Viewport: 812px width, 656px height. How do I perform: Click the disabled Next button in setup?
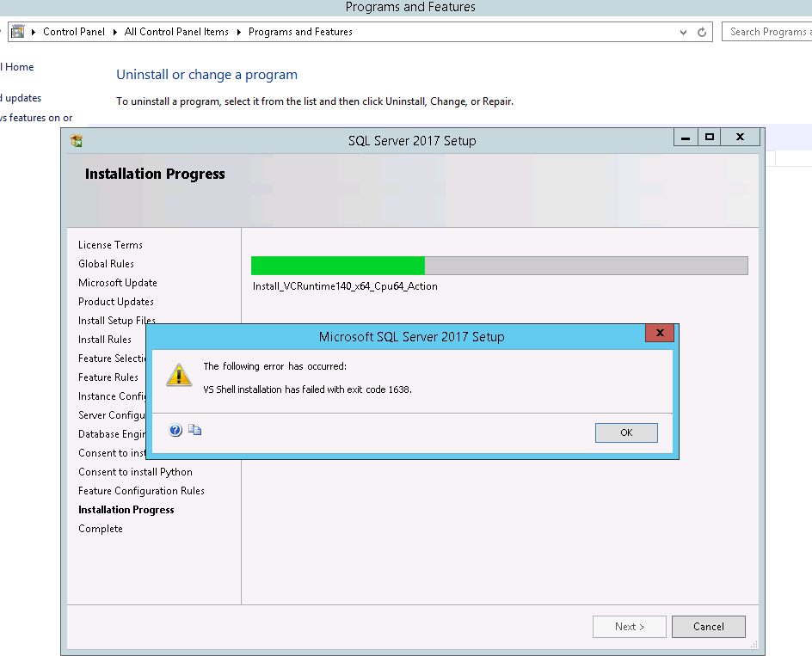[x=629, y=627]
